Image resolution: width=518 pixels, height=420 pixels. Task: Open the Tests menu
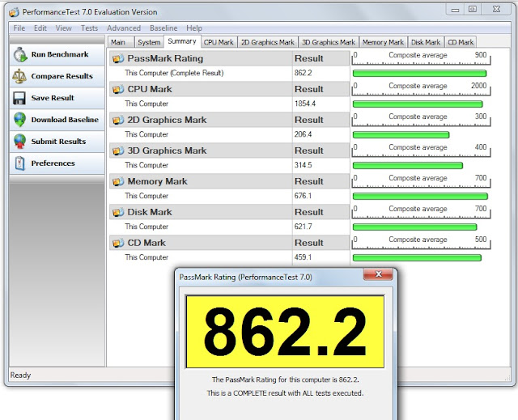(89, 28)
